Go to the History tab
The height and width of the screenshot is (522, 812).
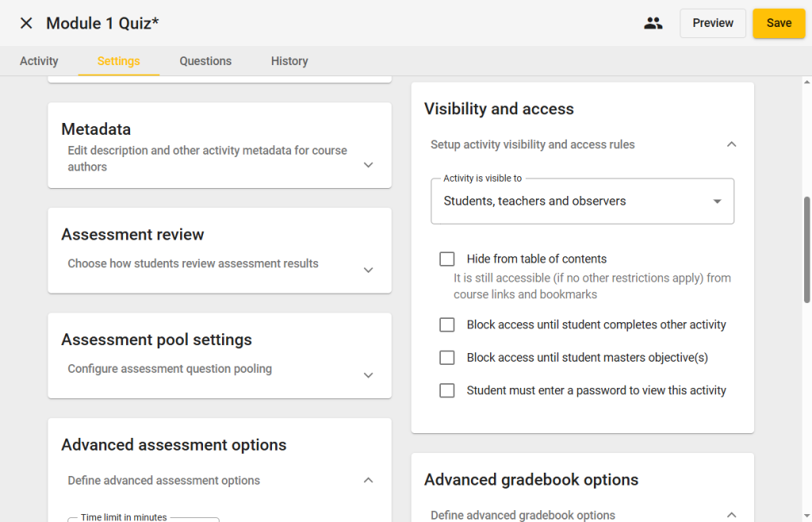click(x=289, y=61)
